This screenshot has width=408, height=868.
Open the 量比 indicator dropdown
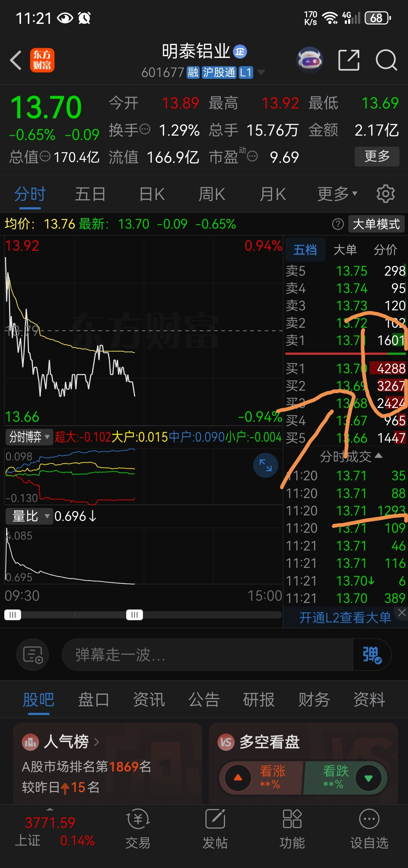[x=29, y=516]
